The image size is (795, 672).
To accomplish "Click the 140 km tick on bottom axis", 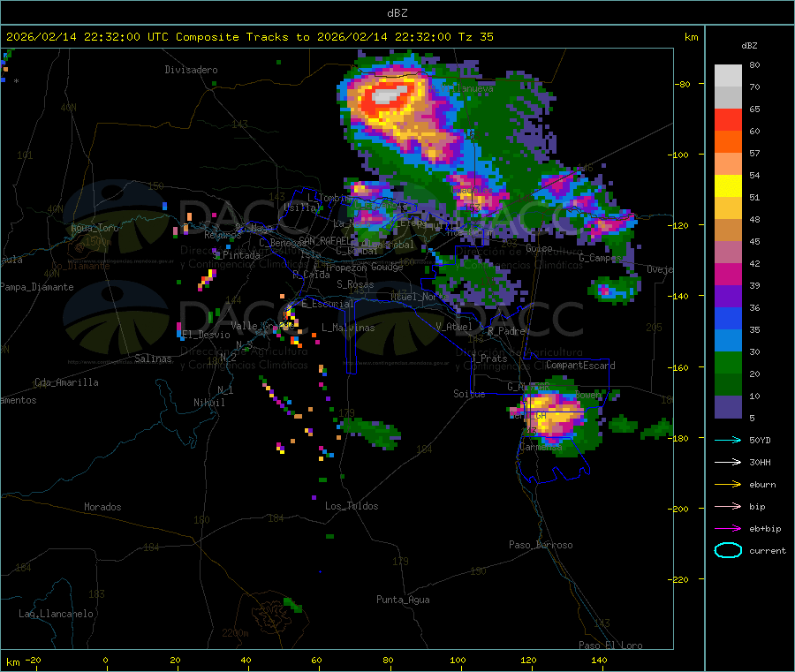I will click(x=599, y=660).
